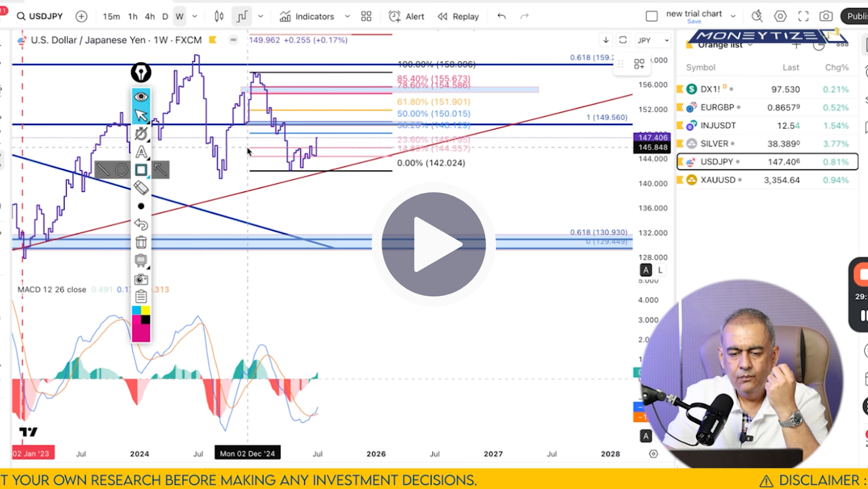Select the text A tool

(x=141, y=152)
